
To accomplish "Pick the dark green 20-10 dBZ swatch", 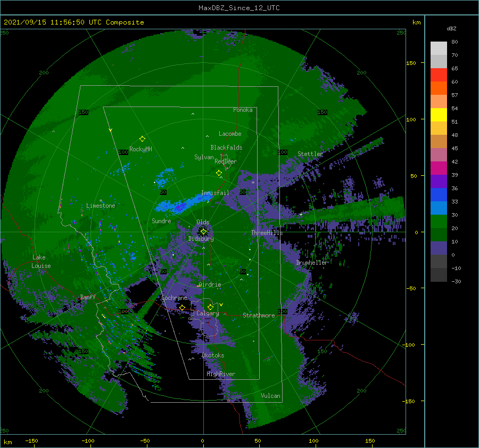I will click(x=439, y=235).
